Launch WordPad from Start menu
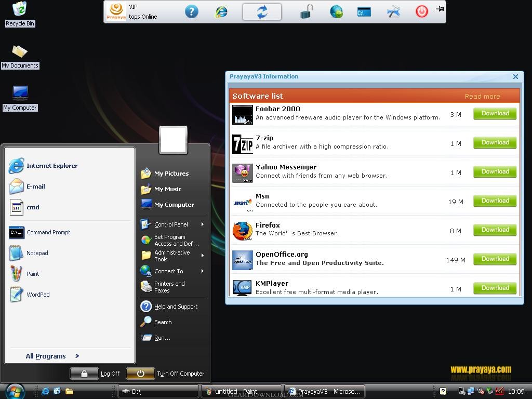The height and width of the screenshot is (399, 532). point(30,295)
